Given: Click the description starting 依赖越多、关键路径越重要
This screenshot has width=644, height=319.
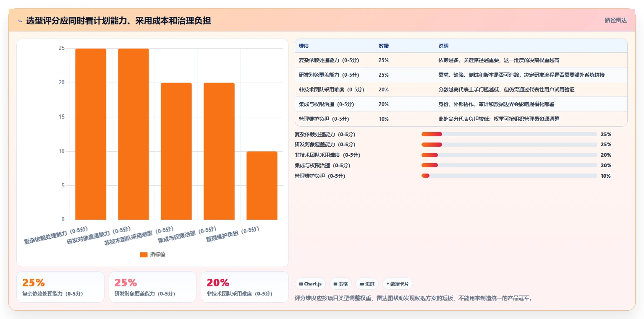Looking at the screenshot, I should click(499, 60).
